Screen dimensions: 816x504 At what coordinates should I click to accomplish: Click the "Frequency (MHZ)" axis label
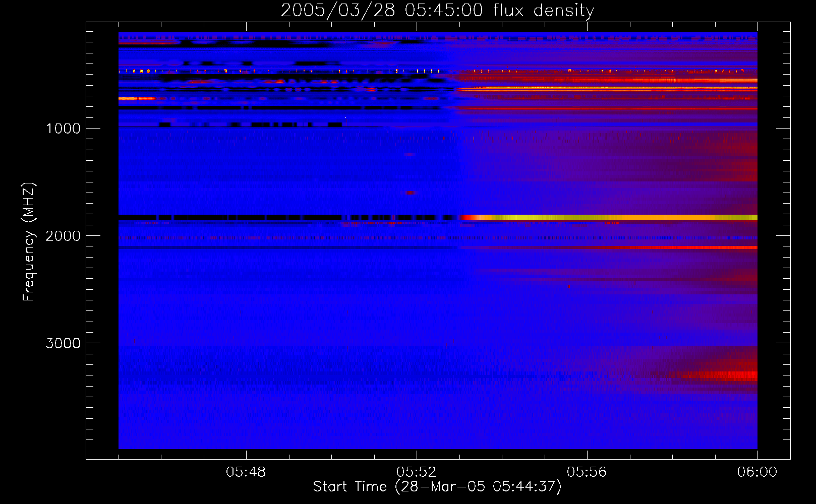pos(29,242)
